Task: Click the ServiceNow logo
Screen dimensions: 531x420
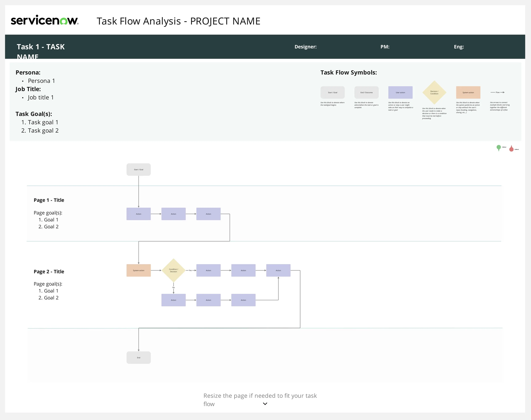Action: [x=45, y=20]
